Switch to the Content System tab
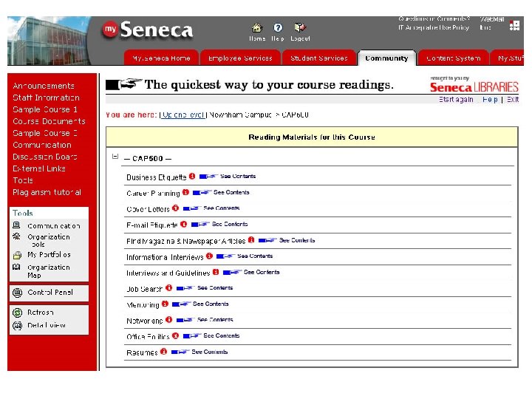532x399 pixels. (453, 58)
